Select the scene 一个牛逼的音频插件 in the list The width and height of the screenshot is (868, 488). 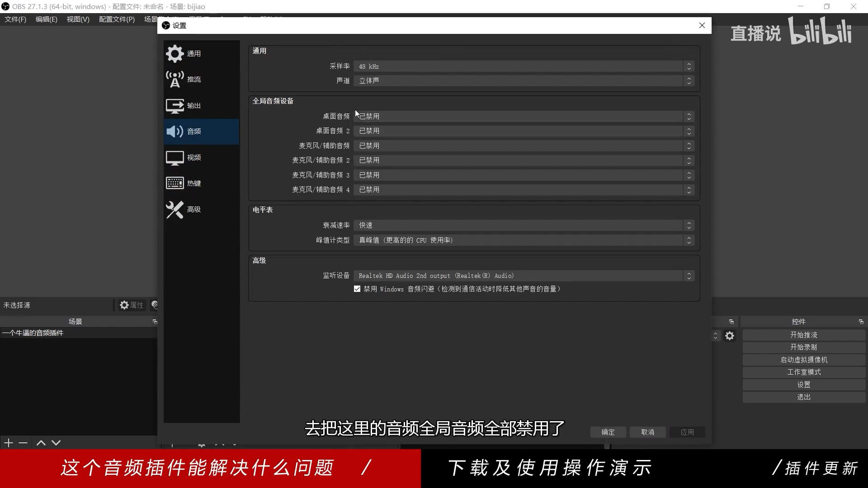click(x=33, y=333)
